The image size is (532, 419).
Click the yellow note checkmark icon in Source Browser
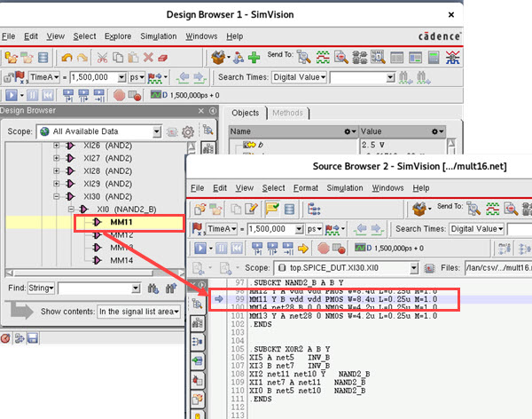272,209
